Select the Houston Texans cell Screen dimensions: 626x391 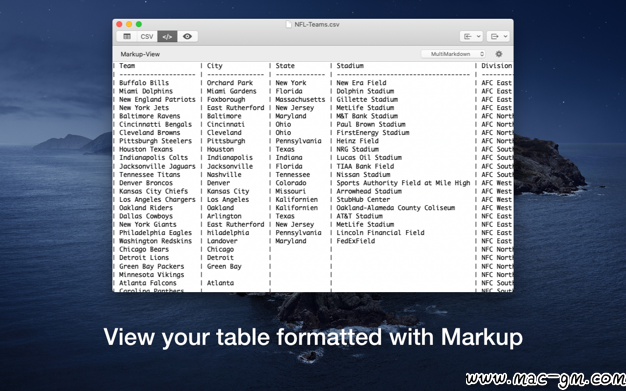pos(146,149)
